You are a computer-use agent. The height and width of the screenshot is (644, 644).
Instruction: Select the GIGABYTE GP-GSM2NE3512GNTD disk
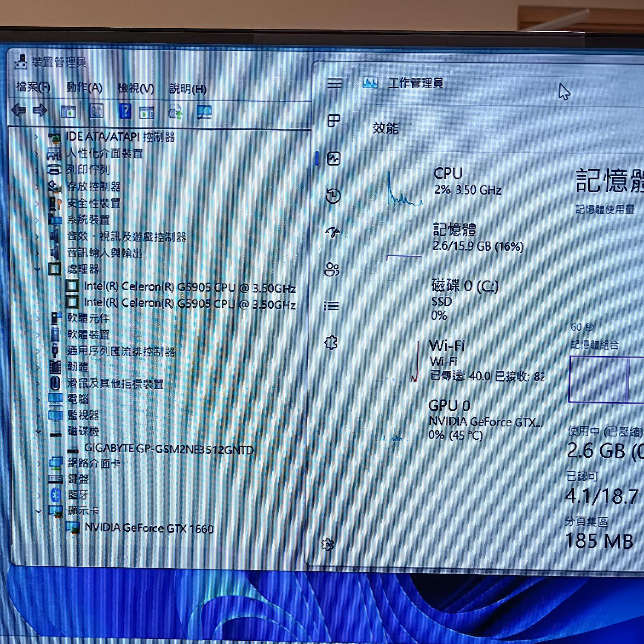coord(161,449)
